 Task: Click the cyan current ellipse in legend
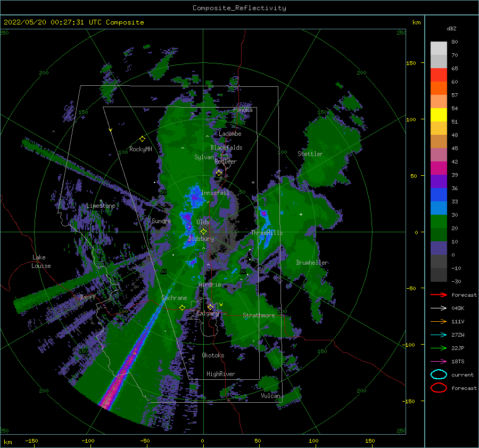439,374
